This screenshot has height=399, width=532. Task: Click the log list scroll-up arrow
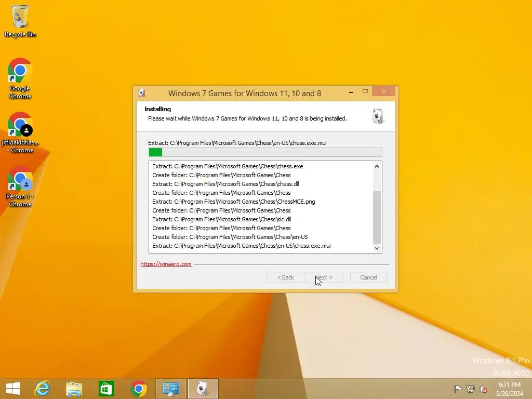click(377, 166)
